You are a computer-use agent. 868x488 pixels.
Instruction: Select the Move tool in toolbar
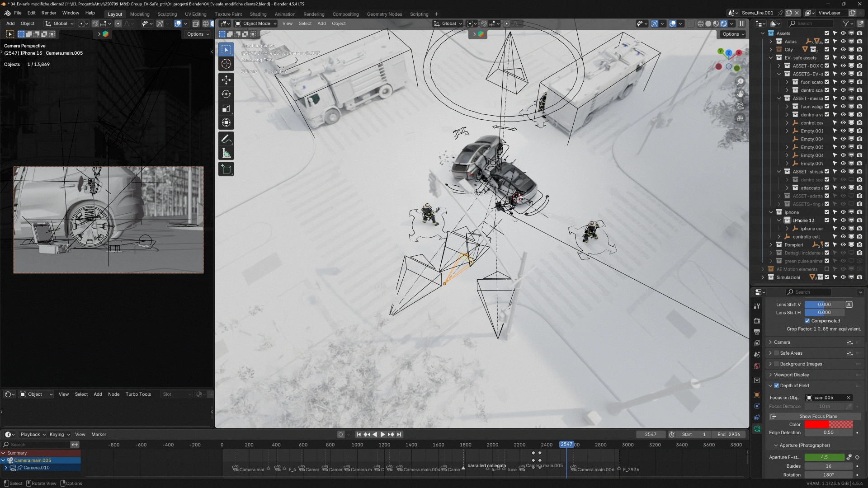coord(226,80)
